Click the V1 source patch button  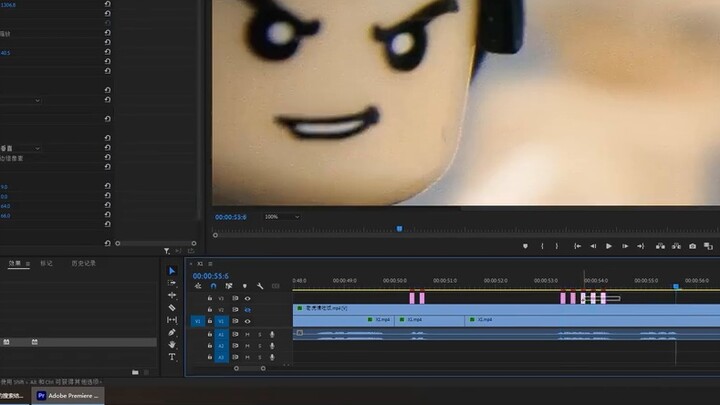(x=197, y=321)
